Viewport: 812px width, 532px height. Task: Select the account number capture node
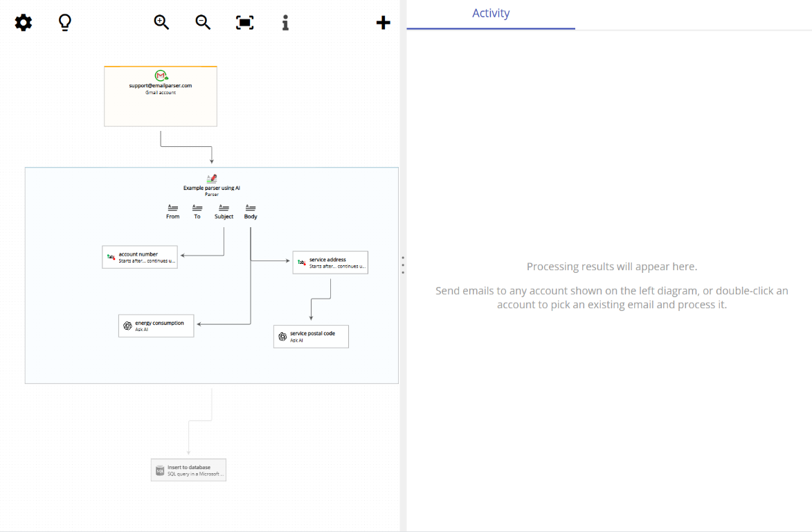139,256
